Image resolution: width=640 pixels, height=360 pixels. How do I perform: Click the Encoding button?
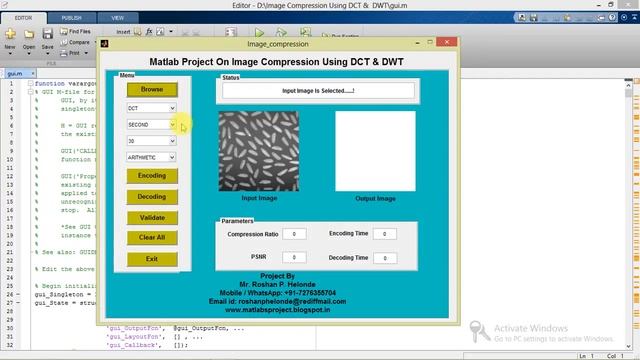pyautogui.click(x=152, y=176)
